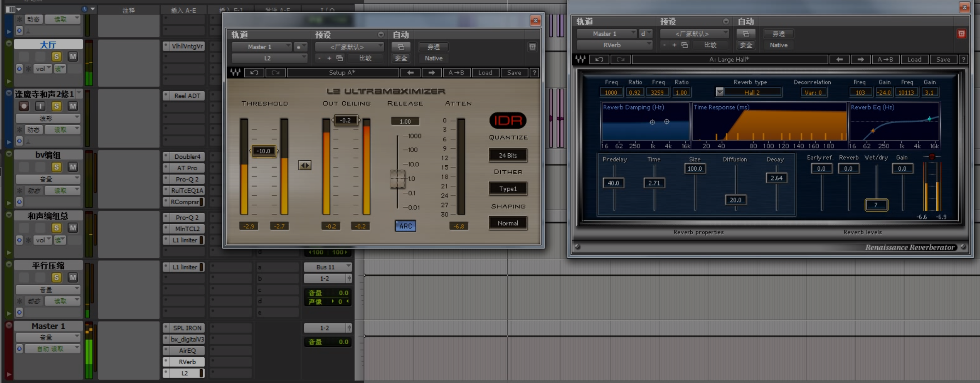The height and width of the screenshot is (383, 980).
Task: Click the Load button in RVerb toolbar
Action: (914, 59)
